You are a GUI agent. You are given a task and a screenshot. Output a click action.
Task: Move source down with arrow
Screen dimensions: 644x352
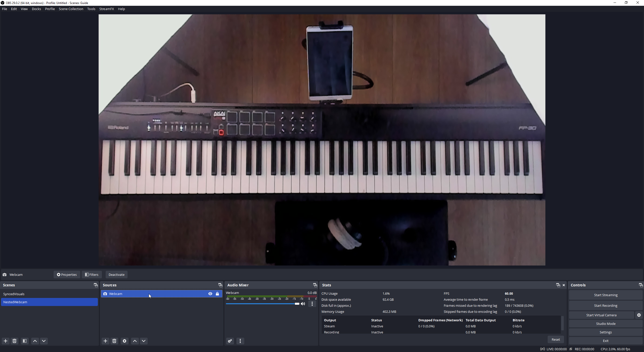[x=144, y=341]
